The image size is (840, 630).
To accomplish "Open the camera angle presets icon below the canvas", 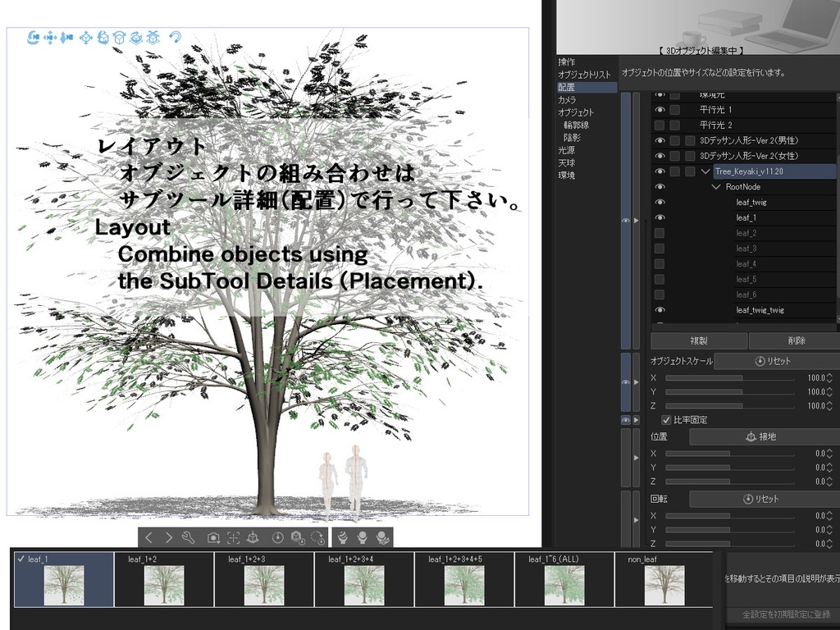I will [212, 537].
